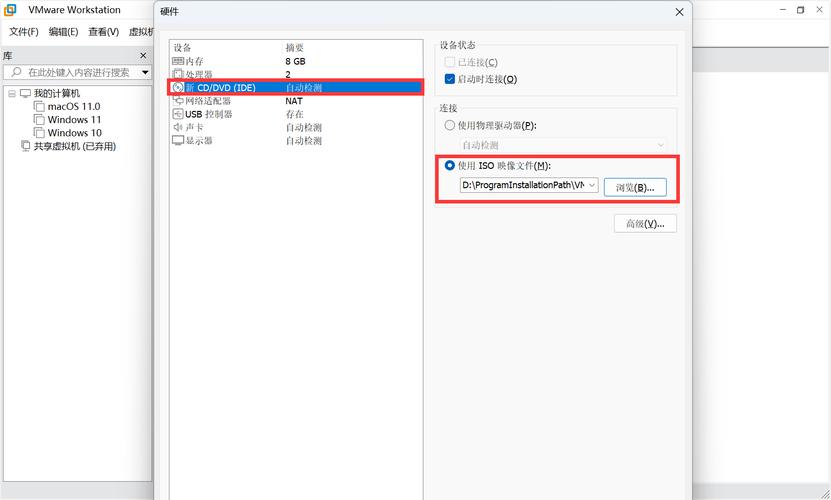The image size is (831, 500).
Task: Click the My Computer monitor icon
Action: (x=25, y=93)
